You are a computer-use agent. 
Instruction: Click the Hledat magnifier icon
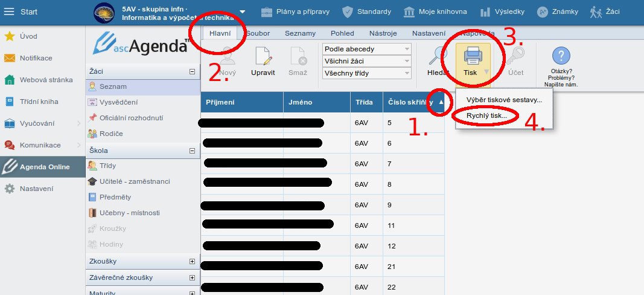click(438, 57)
